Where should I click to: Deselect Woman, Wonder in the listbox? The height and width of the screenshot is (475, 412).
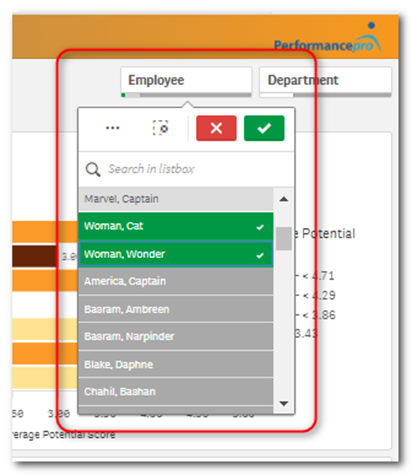(176, 254)
